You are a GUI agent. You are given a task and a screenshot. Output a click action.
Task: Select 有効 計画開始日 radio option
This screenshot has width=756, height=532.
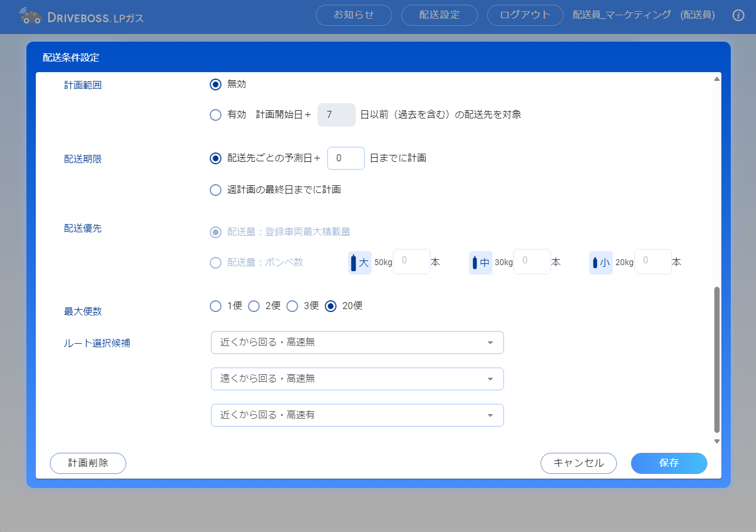215,115
